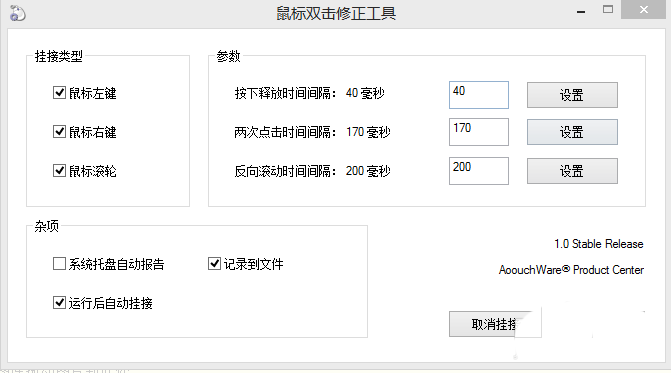Toggle 运行后自动挂接 checkbox
The height and width of the screenshot is (373, 671).
pyautogui.click(x=59, y=303)
